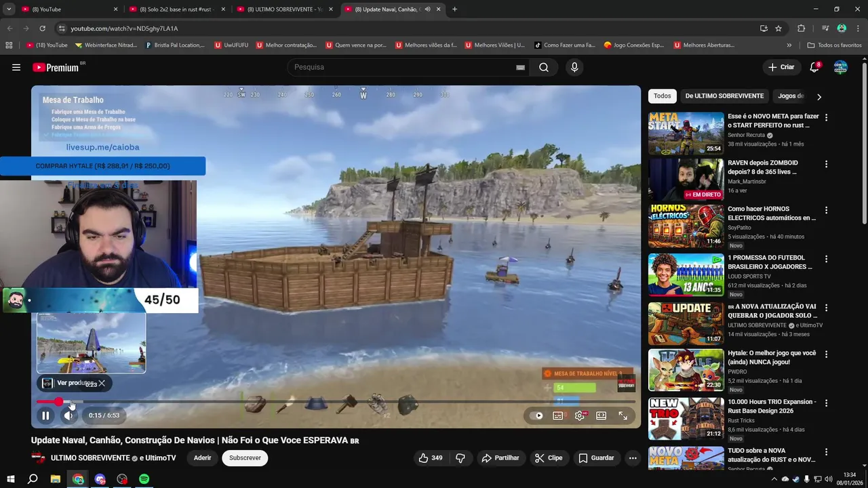Dislike the video
The height and width of the screenshot is (488, 868).
coord(460,458)
